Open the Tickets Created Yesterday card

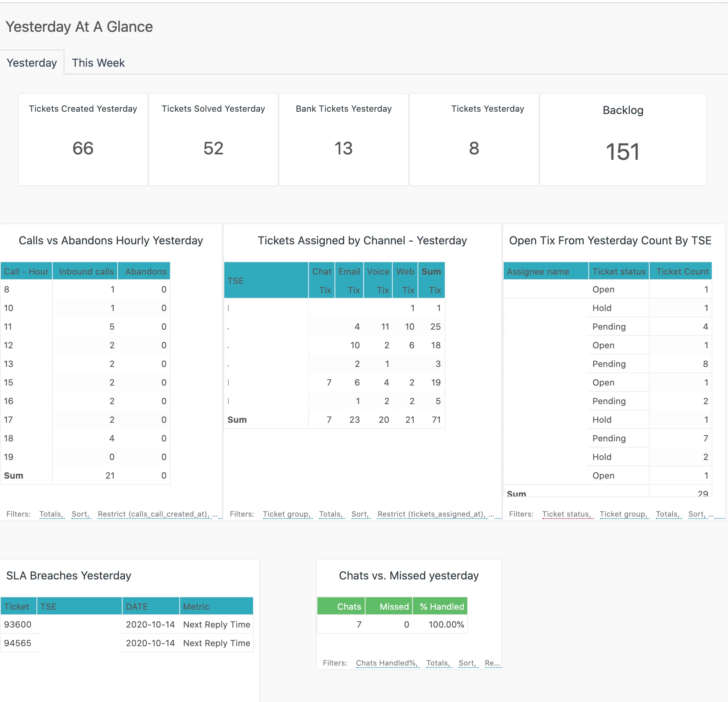tap(83, 140)
